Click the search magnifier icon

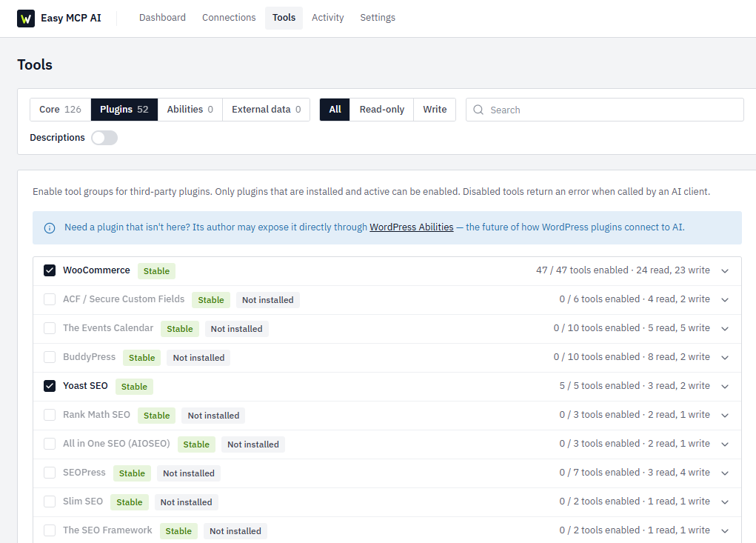(478, 110)
